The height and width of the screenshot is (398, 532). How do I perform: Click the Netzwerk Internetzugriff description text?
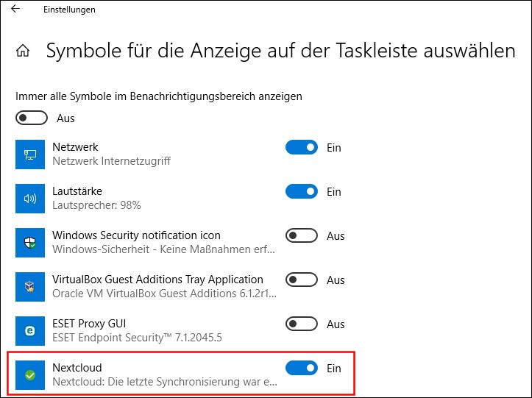112,161
